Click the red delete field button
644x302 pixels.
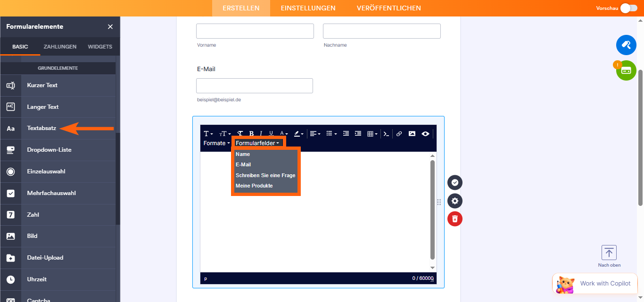coord(455,219)
